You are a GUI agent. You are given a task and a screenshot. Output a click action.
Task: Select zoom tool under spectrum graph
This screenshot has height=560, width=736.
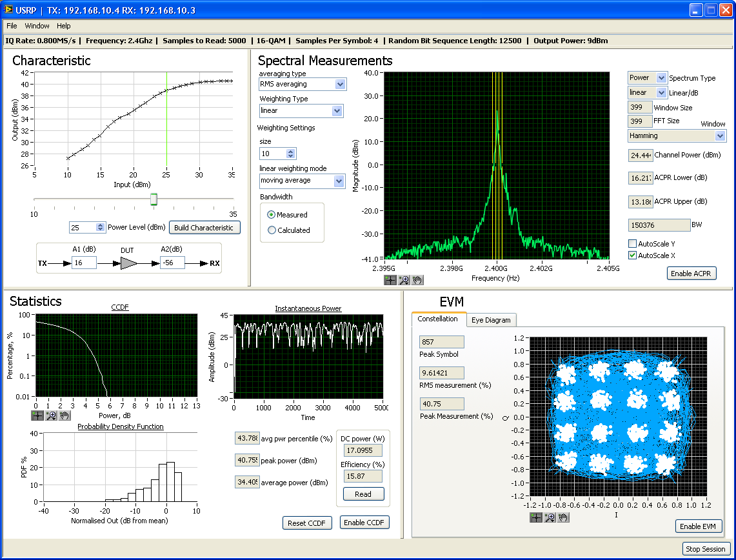click(404, 280)
